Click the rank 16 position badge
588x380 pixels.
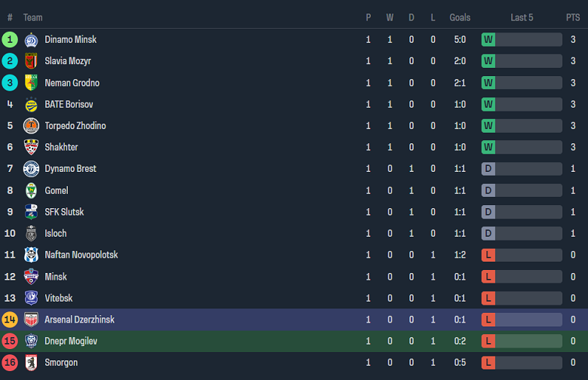[10, 363]
